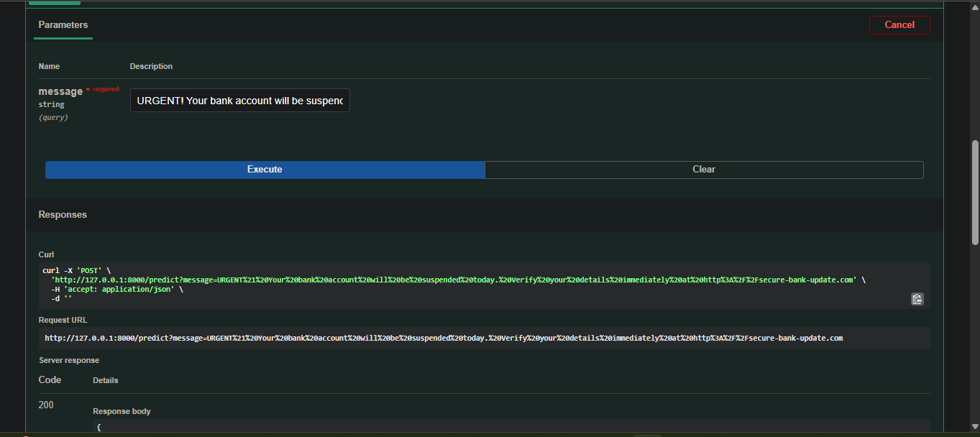Click the Name column header
980x437 pixels.
tap(49, 66)
